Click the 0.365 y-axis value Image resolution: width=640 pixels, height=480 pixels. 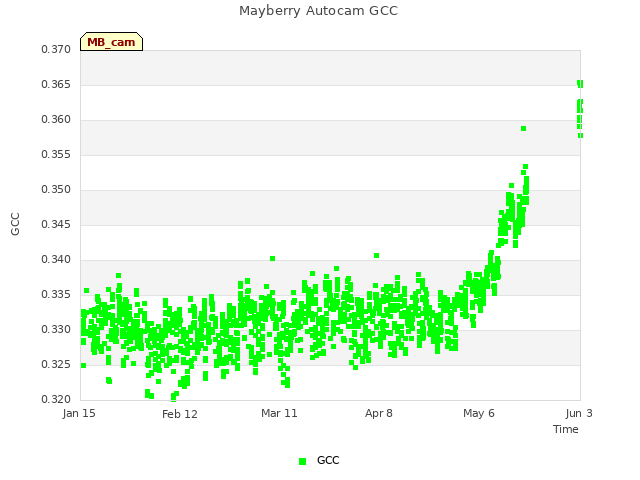pos(56,84)
